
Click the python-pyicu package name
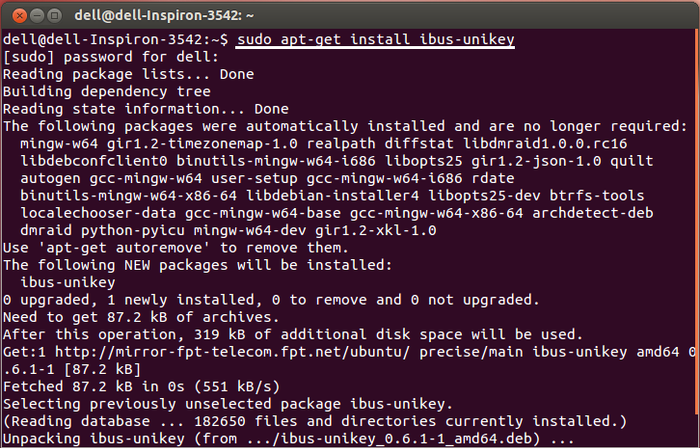(133, 230)
